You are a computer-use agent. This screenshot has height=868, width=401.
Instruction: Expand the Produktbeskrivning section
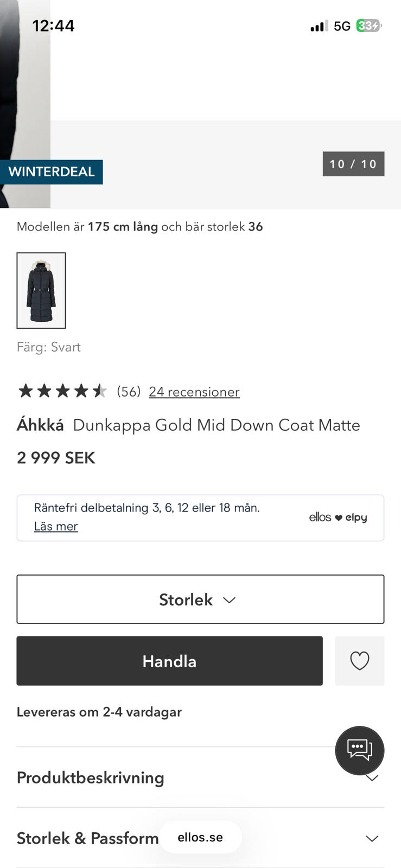pos(90,778)
